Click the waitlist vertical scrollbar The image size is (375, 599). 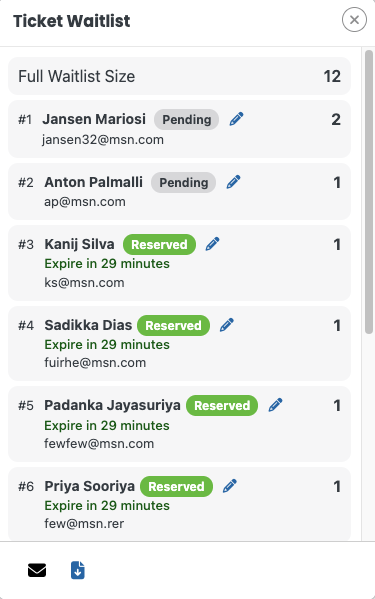pos(369,192)
